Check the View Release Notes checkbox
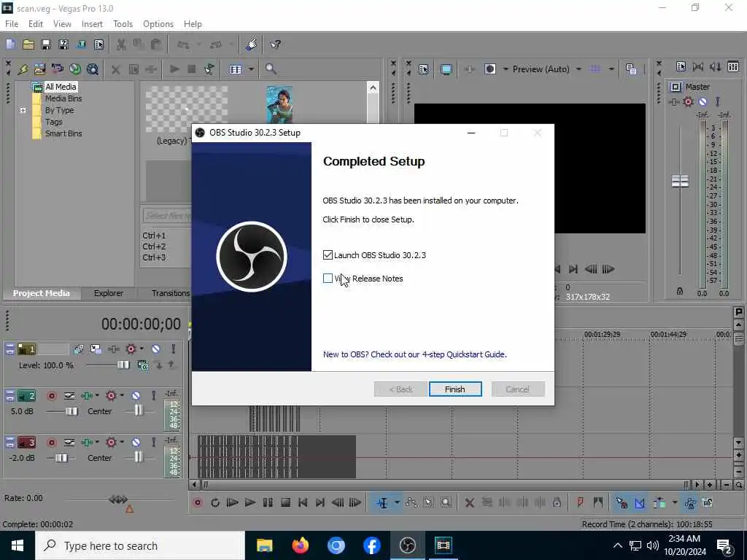This screenshot has height=560, width=747. click(x=328, y=278)
